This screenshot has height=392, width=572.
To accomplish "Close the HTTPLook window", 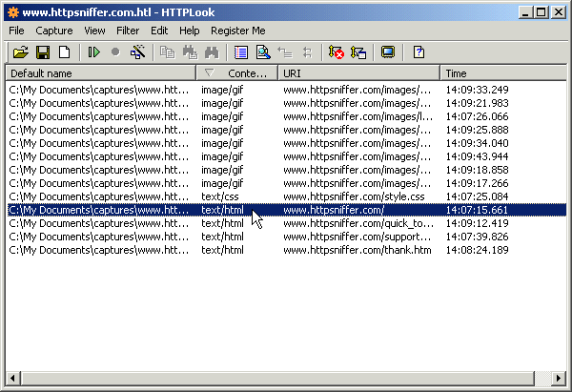I will click(558, 12).
